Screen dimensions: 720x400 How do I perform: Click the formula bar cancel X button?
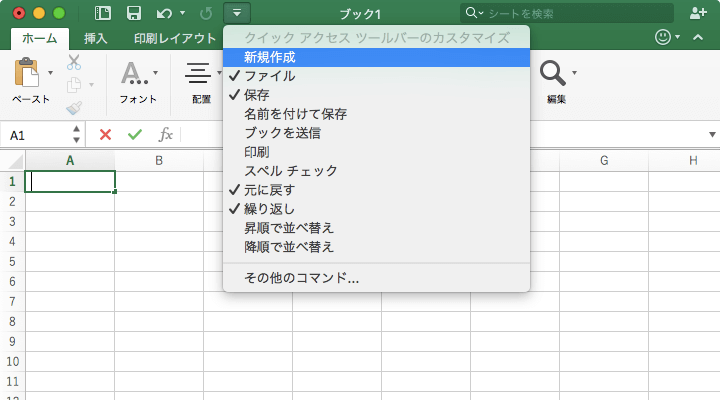coord(105,134)
